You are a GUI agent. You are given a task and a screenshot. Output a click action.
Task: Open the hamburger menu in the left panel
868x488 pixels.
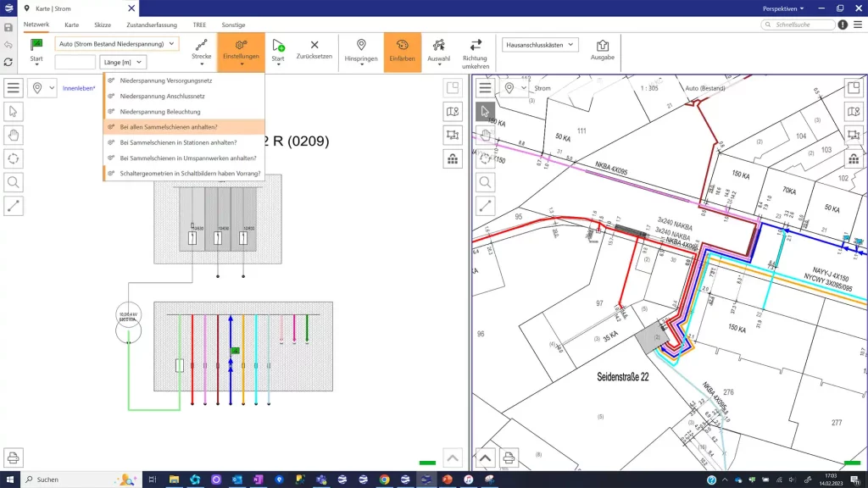click(14, 88)
